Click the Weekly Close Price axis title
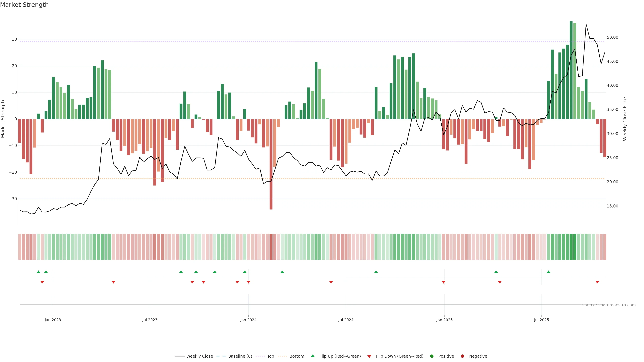The image size is (644, 362). [x=625, y=119]
